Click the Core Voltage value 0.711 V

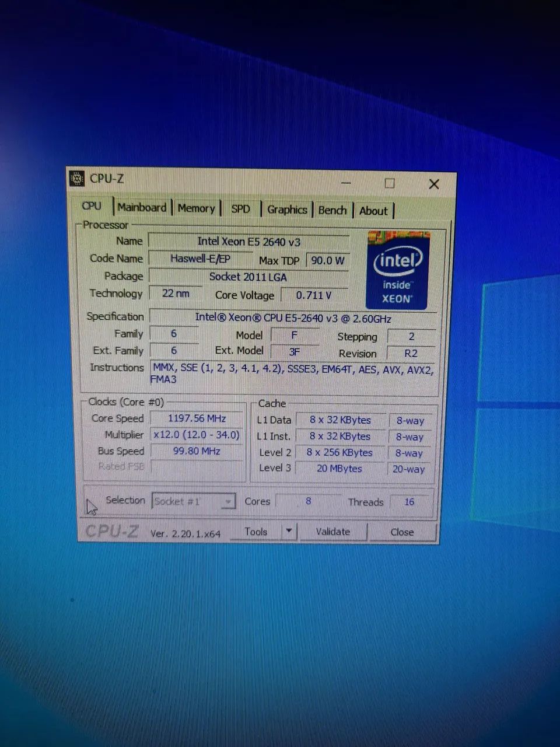314,295
